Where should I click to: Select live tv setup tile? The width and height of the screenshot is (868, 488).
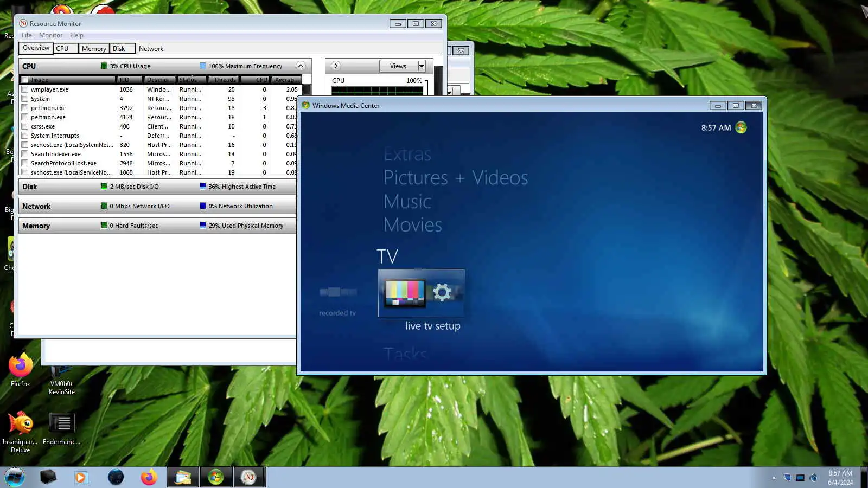click(422, 293)
